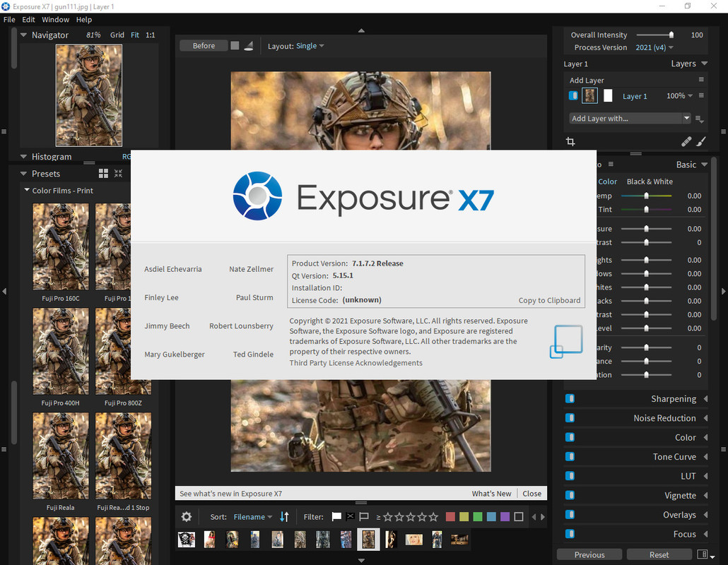Open Layer 1 options menu icon
Screen dimensions: 728x565
pyautogui.click(x=701, y=95)
